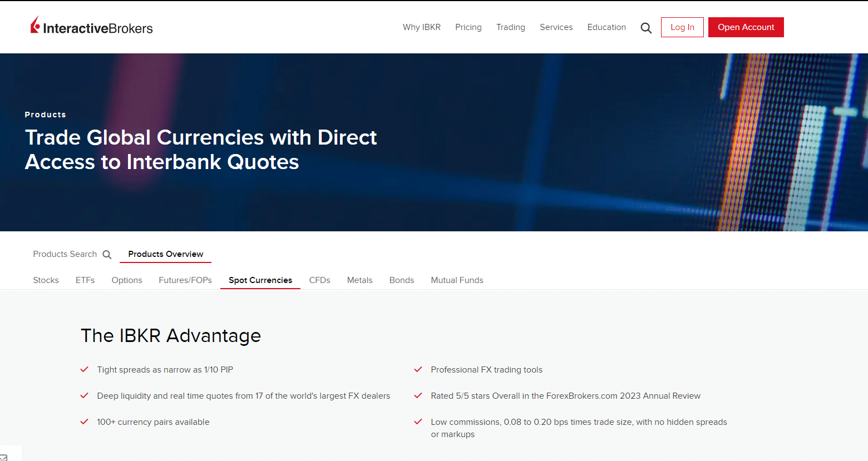Switch to the CFDs tab
The image size is (868, 461).
pyautogui.click(x=319, y=280)
